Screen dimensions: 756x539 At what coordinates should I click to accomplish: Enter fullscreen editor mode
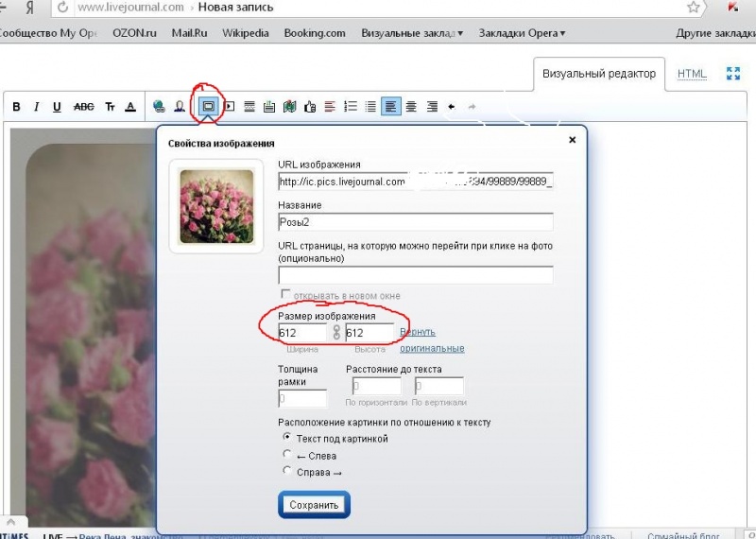point(732,74)
